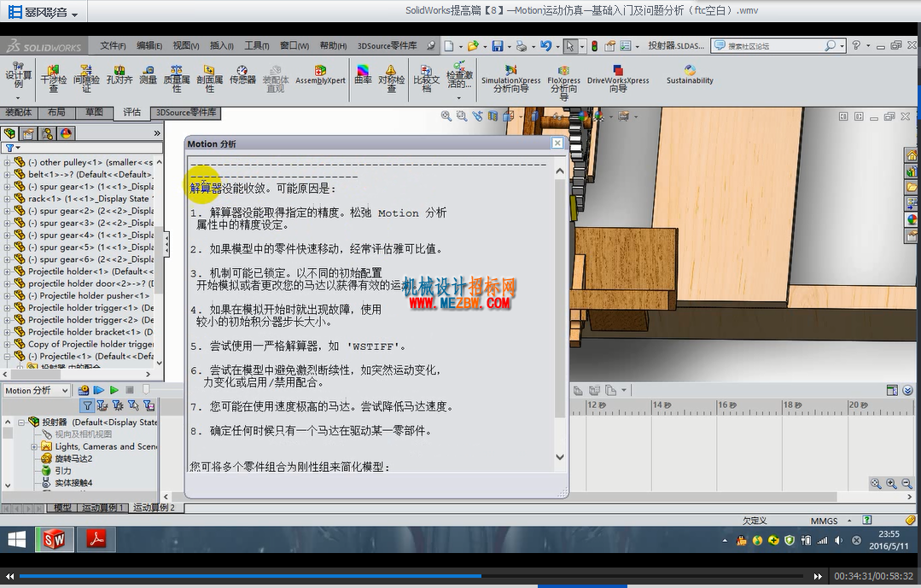Open the feature tree filter dropdown
This screenshot has width=921, height=588.
pyautogui.click(x=12, y=148)
